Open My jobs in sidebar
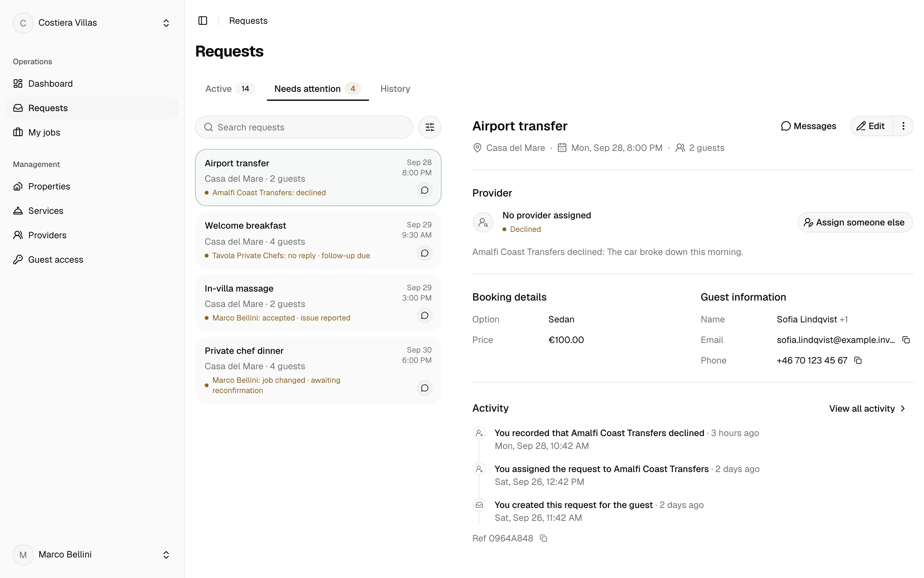 [92, 132]
